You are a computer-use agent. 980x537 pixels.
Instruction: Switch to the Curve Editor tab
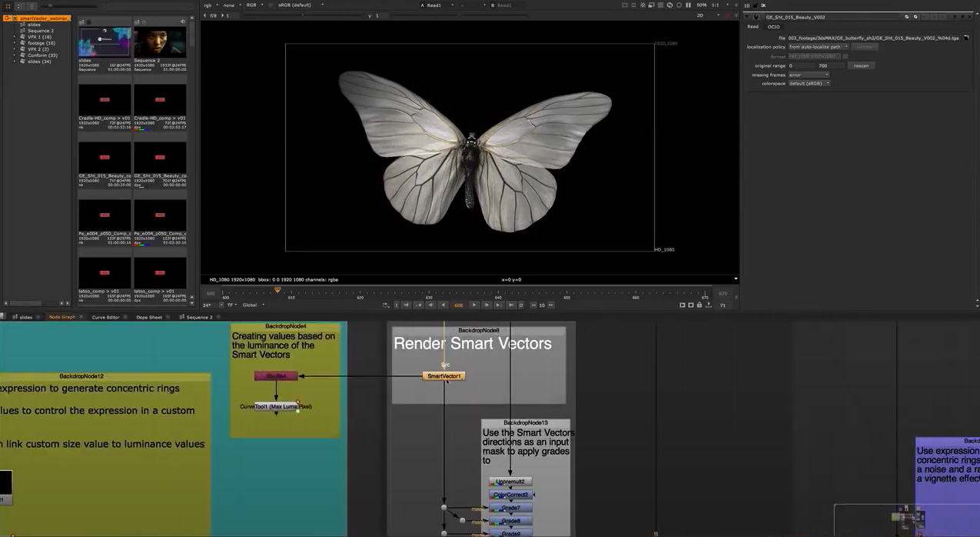pos(105,317)
